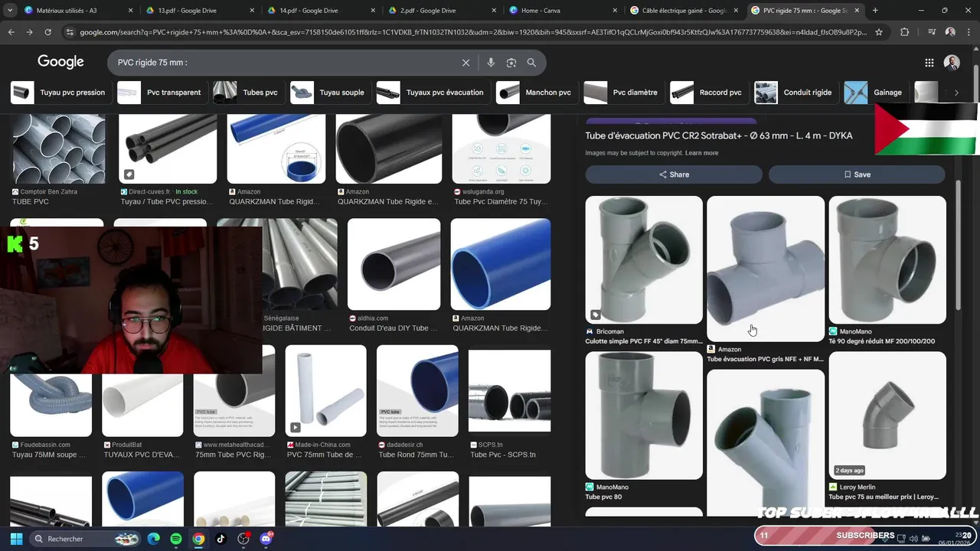Filter by Manchon pvc chip
980x551 pixels.
pos(535,93)
